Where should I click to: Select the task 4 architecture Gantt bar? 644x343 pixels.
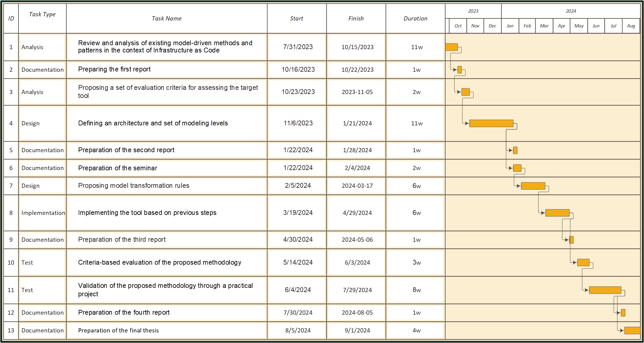click(x=491, y=123)
